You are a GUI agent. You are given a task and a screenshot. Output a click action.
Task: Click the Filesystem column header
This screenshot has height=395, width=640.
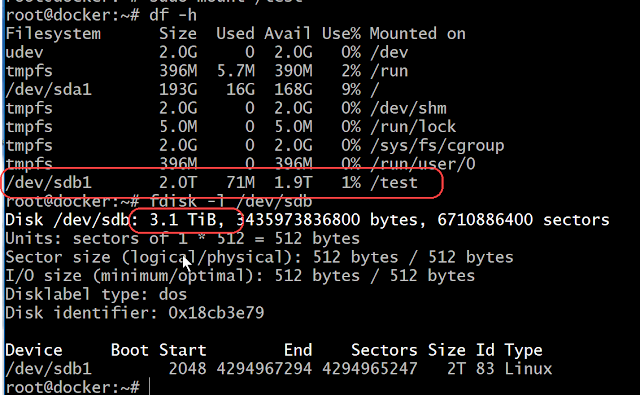[x=53, y=34]
